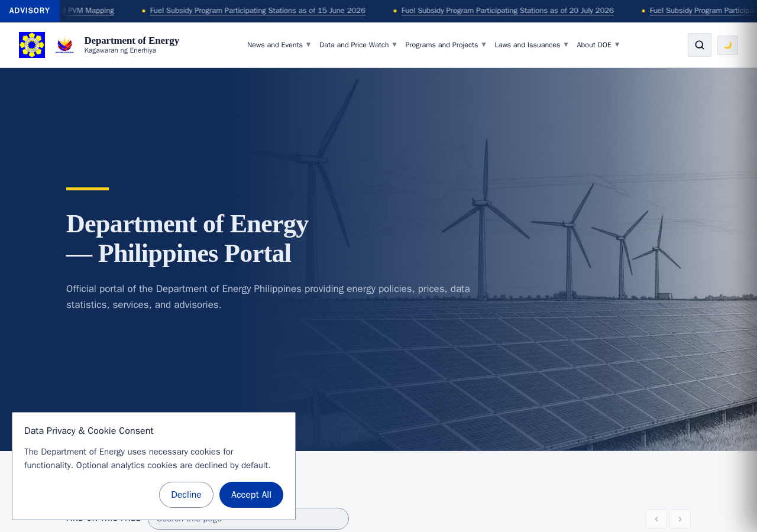This screenshot has height=532, width=757.
Task: Decline optional cookies
Action: click(186, 495)
